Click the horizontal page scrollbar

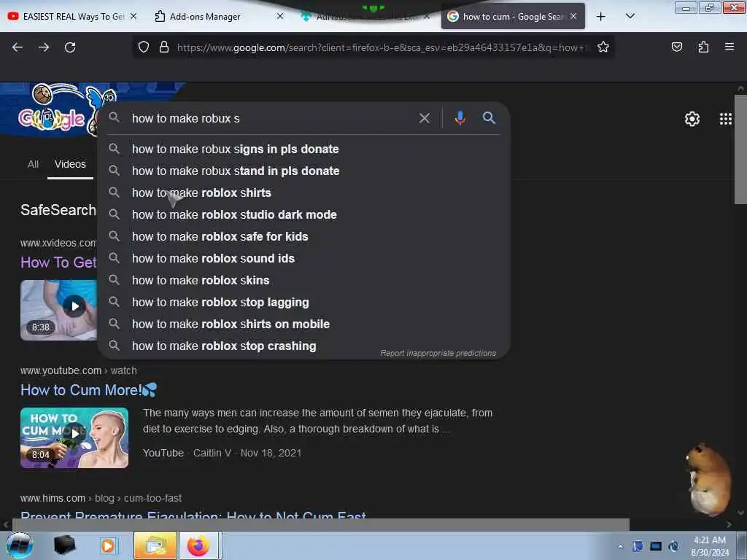coord(320,525)
